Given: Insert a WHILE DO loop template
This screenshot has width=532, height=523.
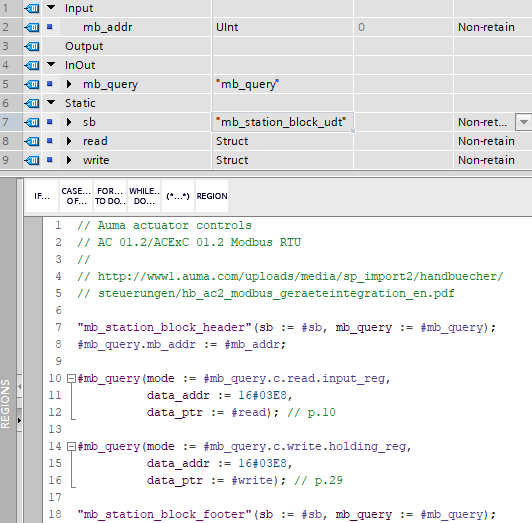Looking at the screenshot, I should (144, 196).
